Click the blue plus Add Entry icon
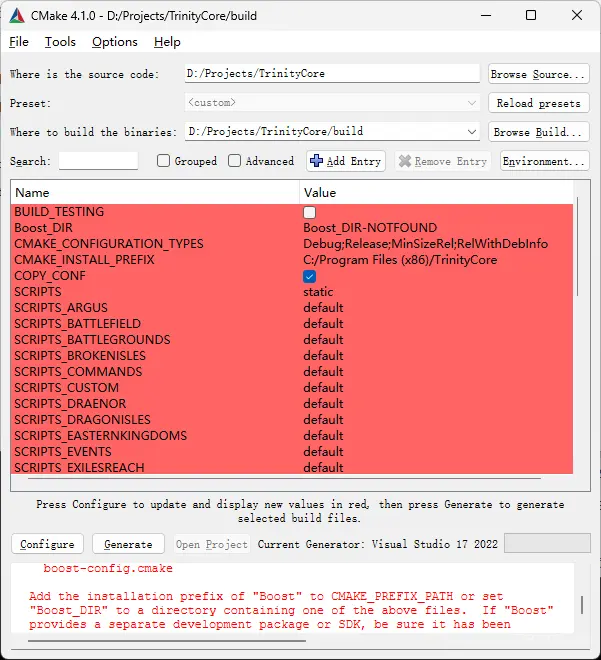This screenshot has width=601, height=660. [x=316, y=161]
